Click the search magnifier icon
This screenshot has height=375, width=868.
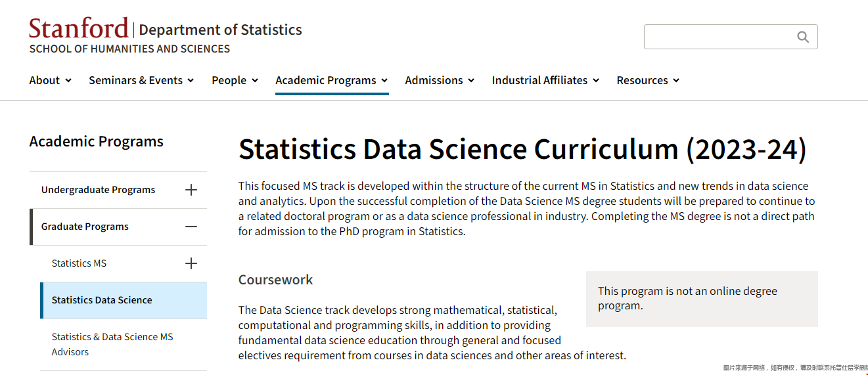click(x=802, y=37)
